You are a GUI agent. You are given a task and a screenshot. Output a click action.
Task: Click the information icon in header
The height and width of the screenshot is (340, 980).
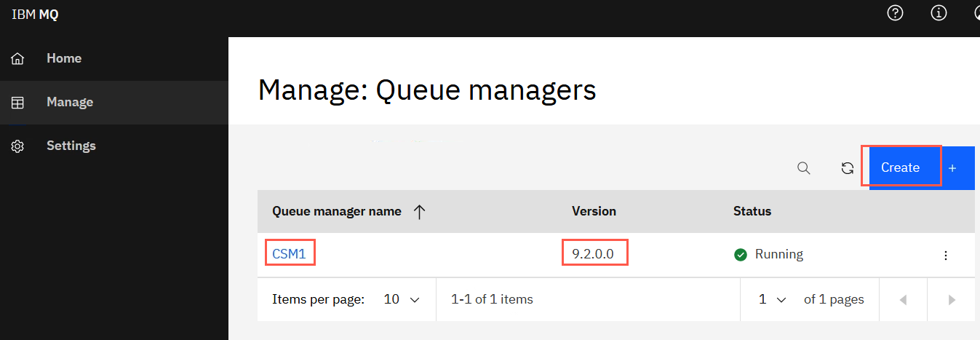tap(939, 13)
